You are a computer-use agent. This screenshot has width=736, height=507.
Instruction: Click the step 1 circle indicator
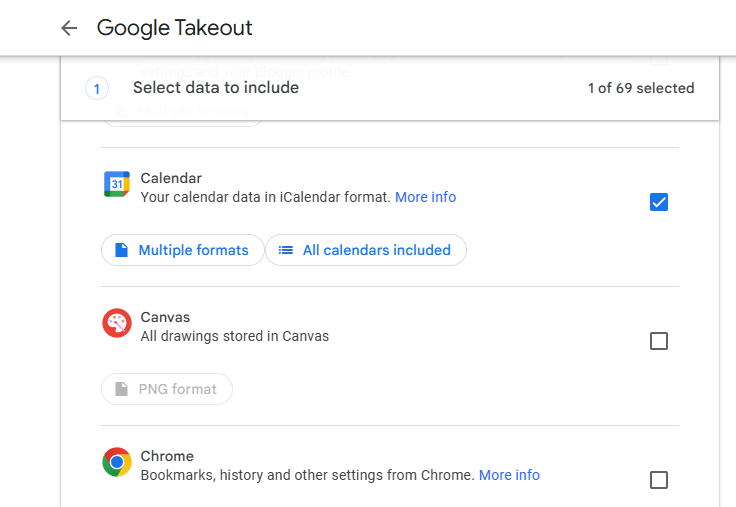[x=97, y=88]
